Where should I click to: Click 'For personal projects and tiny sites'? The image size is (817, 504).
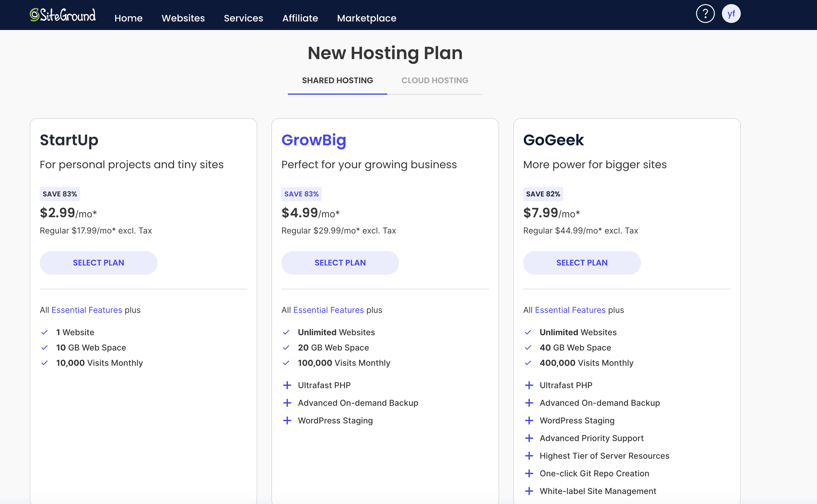pos(132,165)
